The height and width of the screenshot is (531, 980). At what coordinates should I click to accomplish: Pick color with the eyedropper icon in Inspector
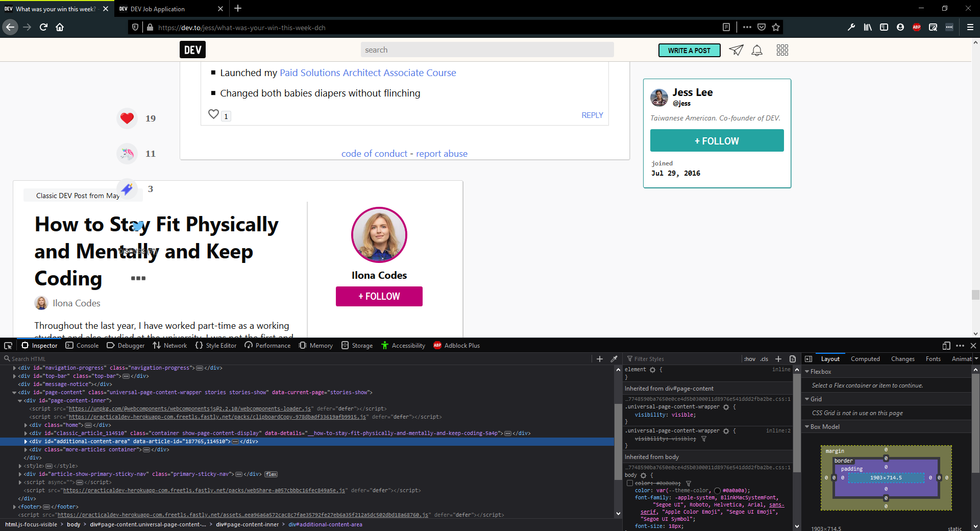point(614,359)
